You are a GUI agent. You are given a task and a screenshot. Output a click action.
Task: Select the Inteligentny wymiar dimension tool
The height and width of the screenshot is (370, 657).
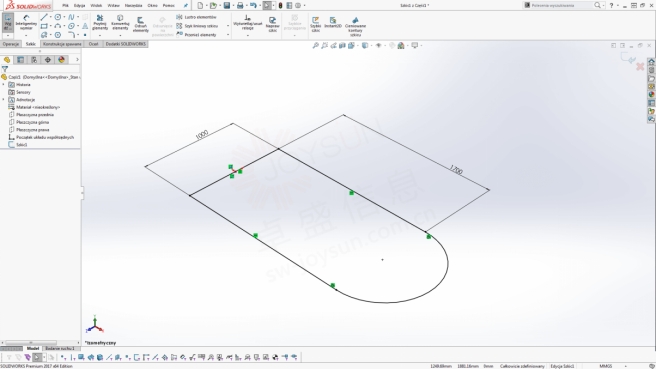tap(26, 23)
